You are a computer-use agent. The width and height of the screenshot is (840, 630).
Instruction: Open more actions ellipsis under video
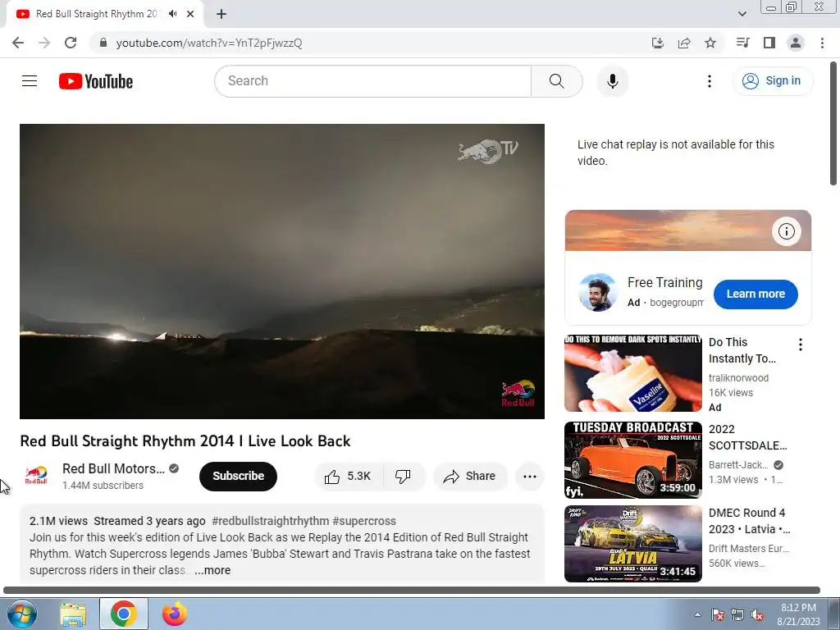click(530, 477)
